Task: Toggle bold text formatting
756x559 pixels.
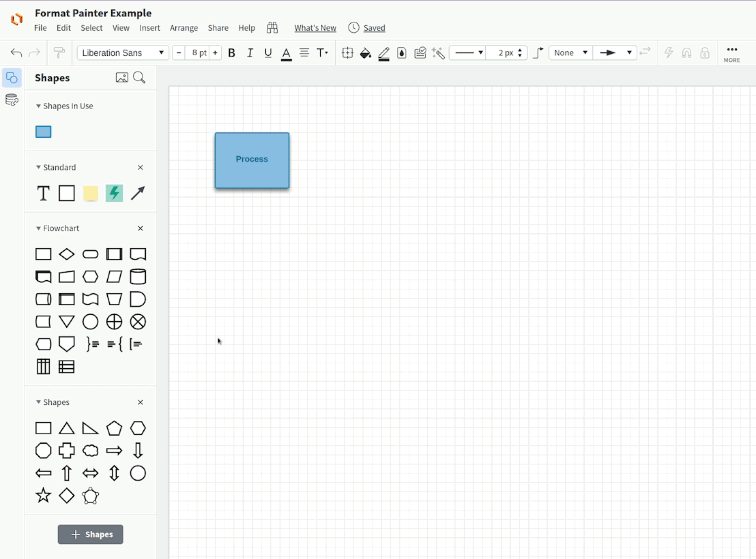Action: click(231, 53)
